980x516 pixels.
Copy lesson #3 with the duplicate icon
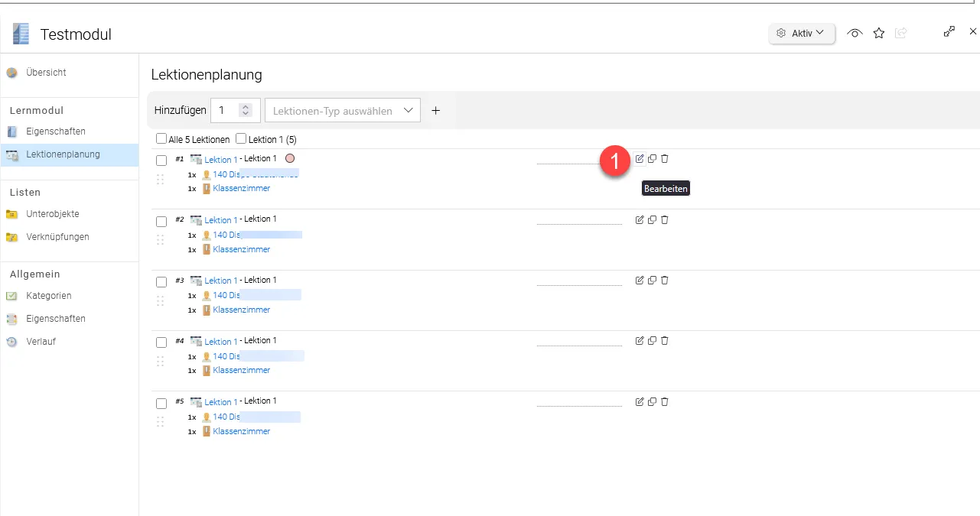pyautogui.click(x=652, y=280)
